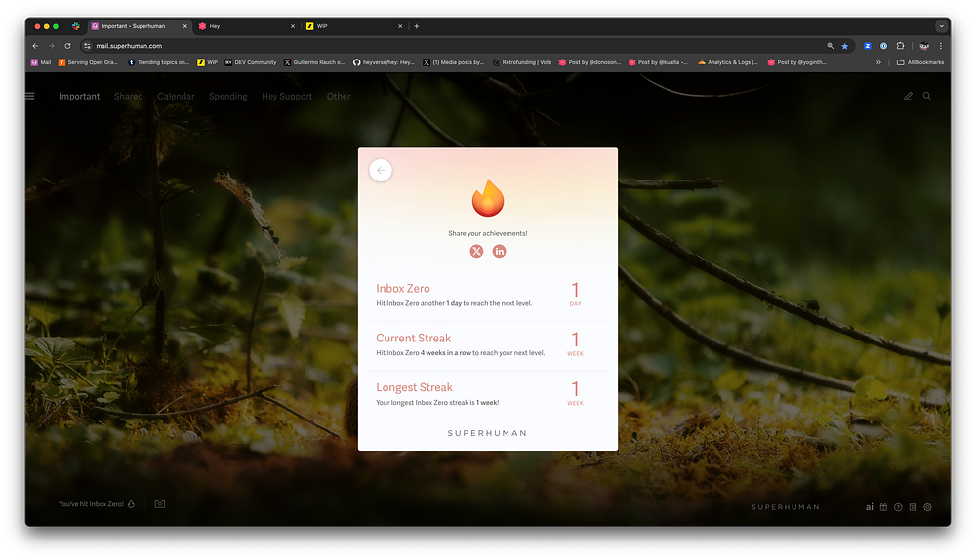Open site information icon in address bar
976x560 pixels.
coord(87,46)
